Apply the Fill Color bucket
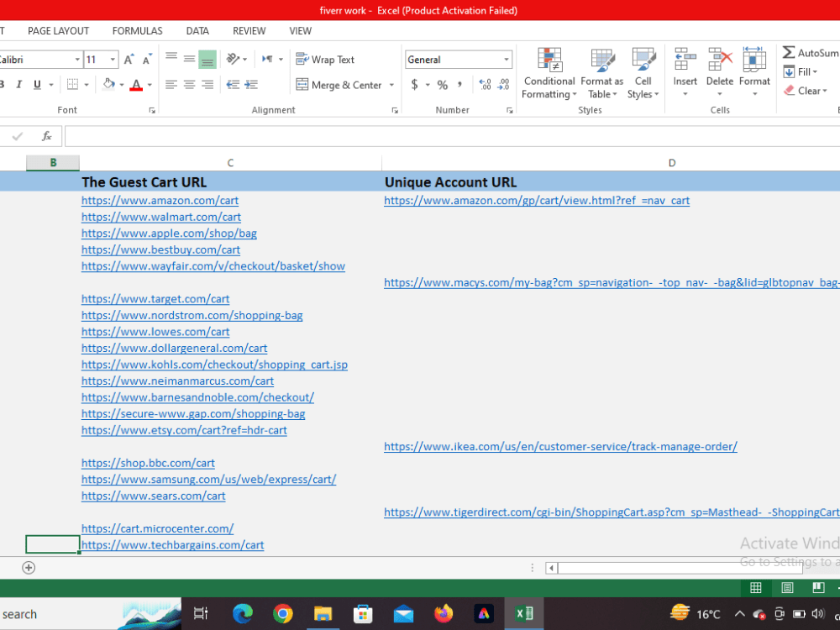This screenshot has height=630, width=840. [108, 84]
